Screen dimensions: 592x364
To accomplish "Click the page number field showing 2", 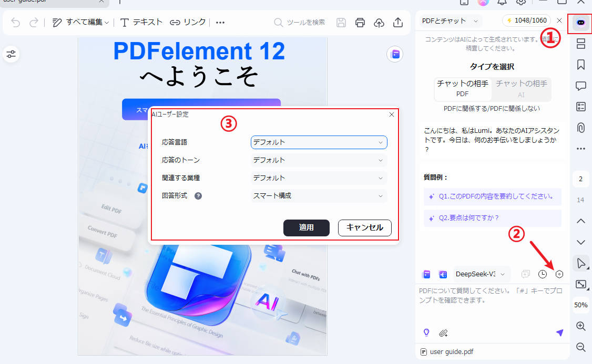I will pyautogui.click(x=580, y=179).
